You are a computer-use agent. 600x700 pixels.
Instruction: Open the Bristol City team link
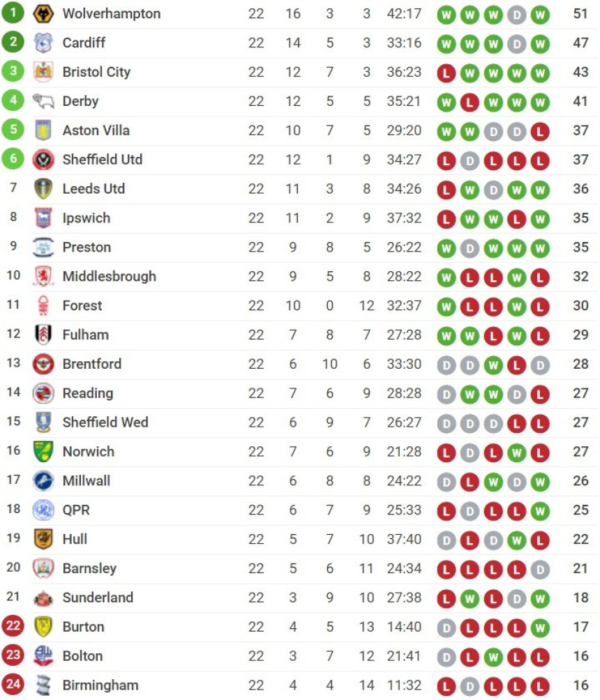click(96, 72)
